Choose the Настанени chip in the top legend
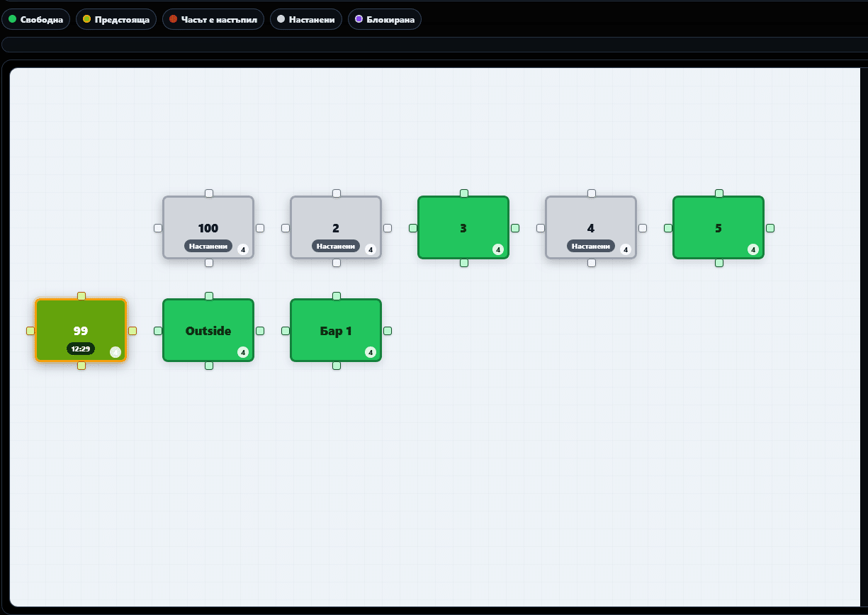This screenshot has width=868, height=615. 306,20
